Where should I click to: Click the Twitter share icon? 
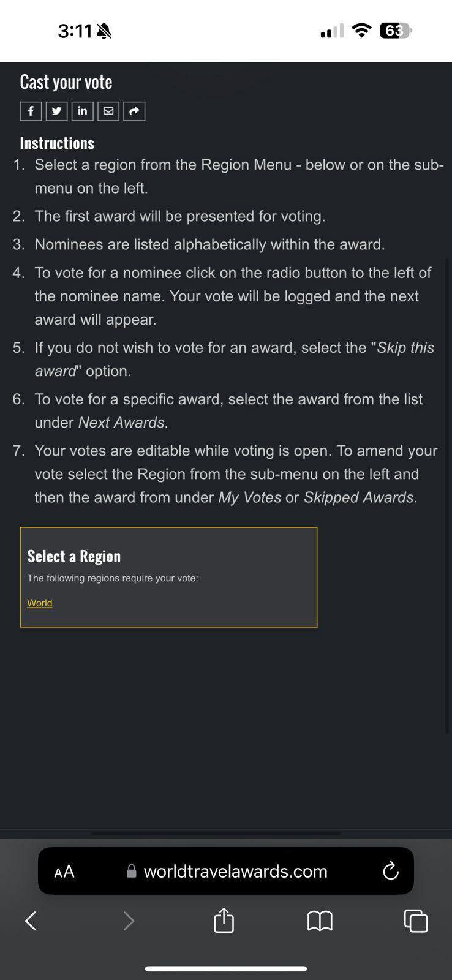coord(56,111)
